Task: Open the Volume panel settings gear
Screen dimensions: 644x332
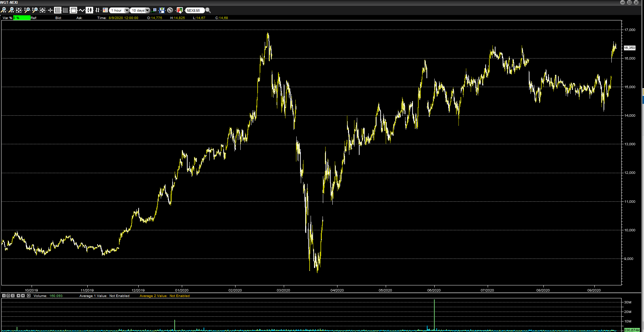Action: point(29,296)
